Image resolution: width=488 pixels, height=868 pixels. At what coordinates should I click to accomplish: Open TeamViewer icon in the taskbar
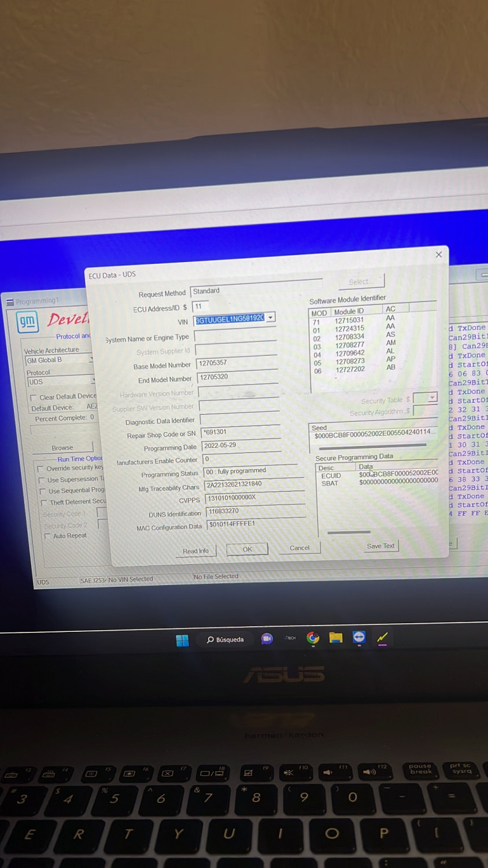pos(359,637)
